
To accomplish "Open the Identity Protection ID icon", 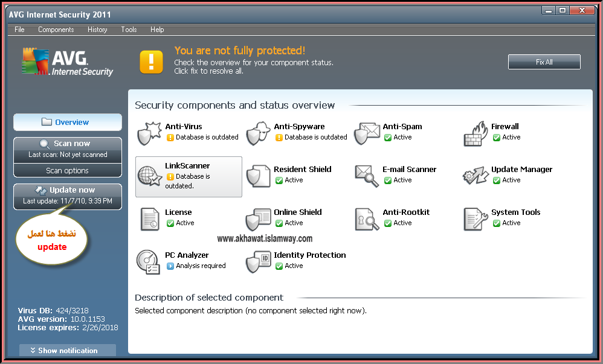I will [258, 262].
